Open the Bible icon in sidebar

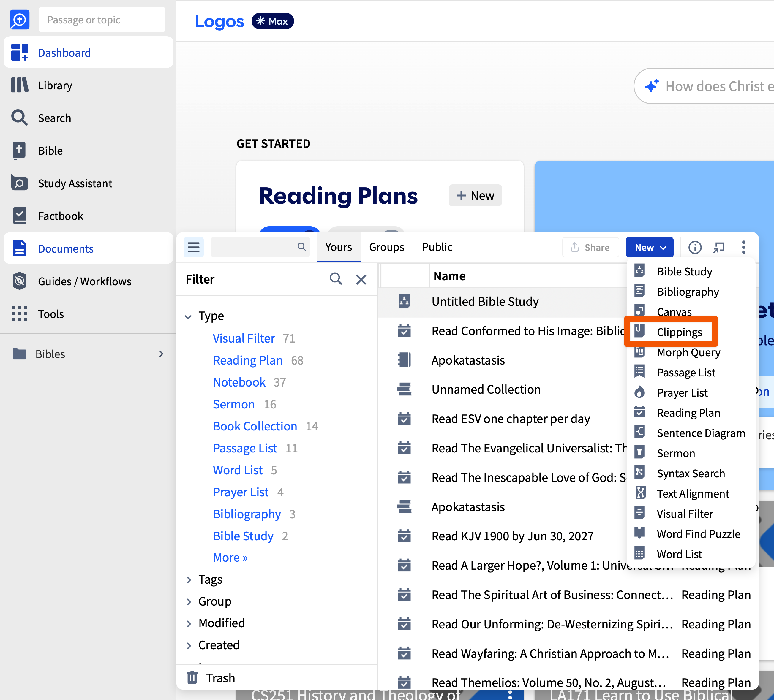click(19, 151)
